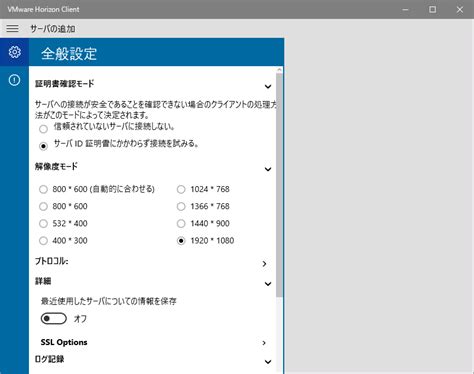
Task: Choose 1440 * 900 resolution
Action: tap(181, 223)
